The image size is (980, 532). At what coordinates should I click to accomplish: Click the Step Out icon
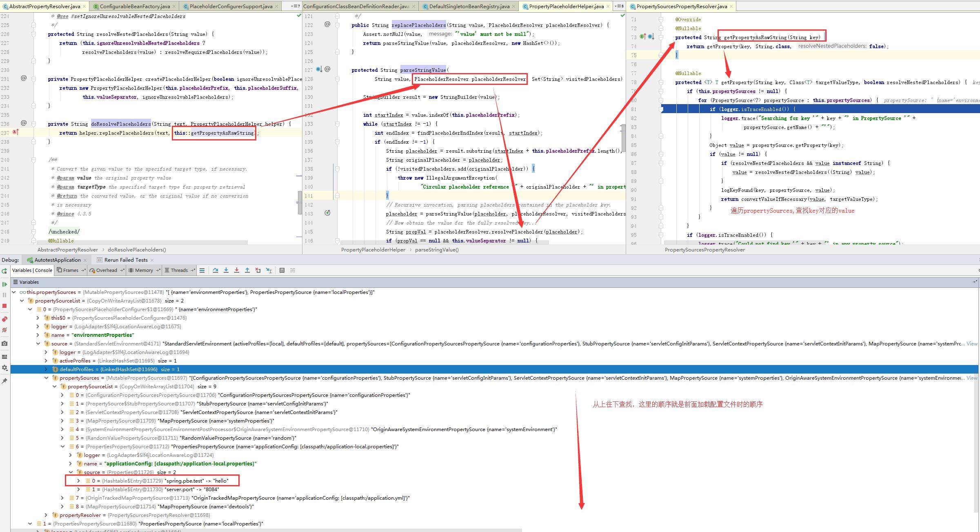click(x=247, y=270)
